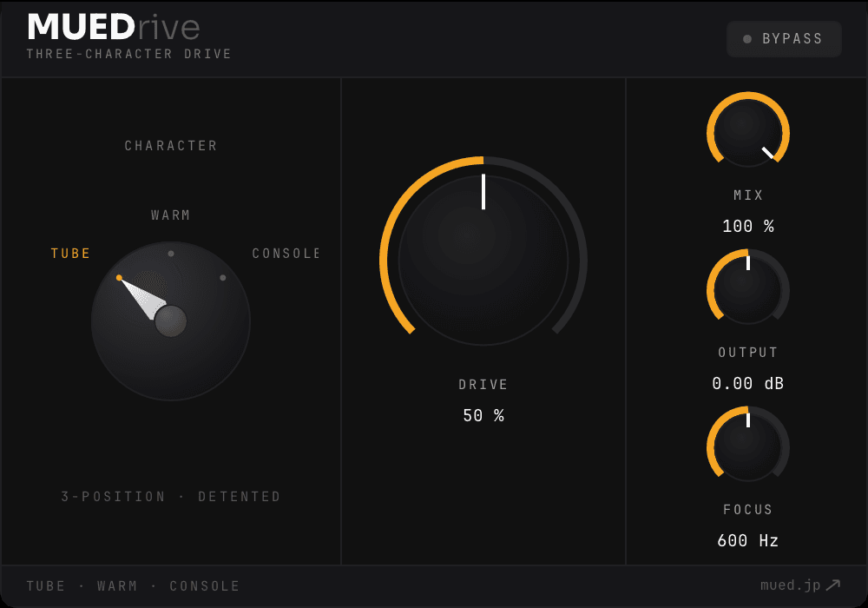Click the 0.00 dB output value
This screenshot has width=868, height=608.
point(748,383)
